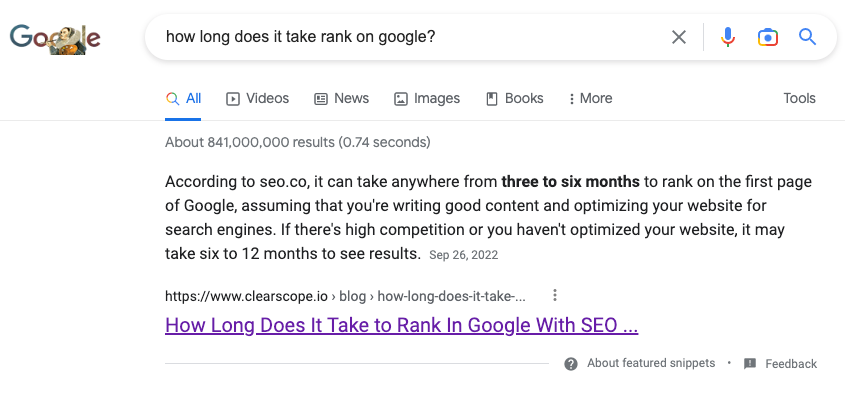Click the About featured snippets link
The height and width of the screenshot is (393, 845).
(x=651, y=363)
